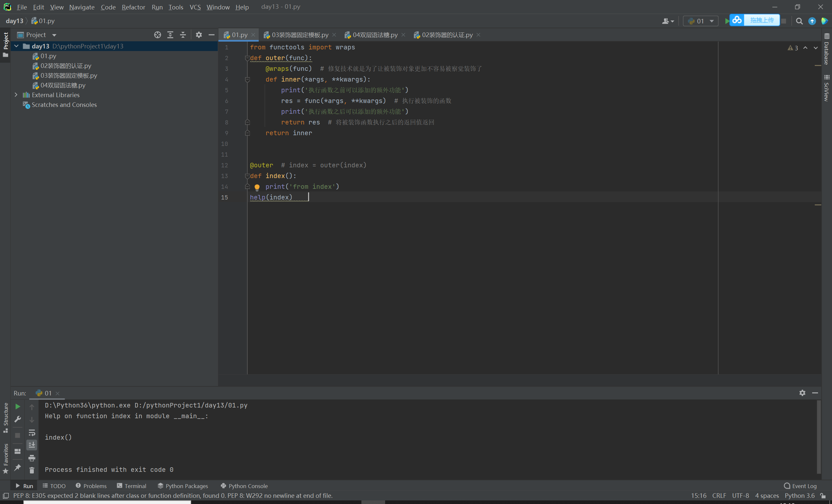This screenshot has width=832, height=504.
Task: Click the collapse all icon in Project panel
Action: [x=183, y=35]
